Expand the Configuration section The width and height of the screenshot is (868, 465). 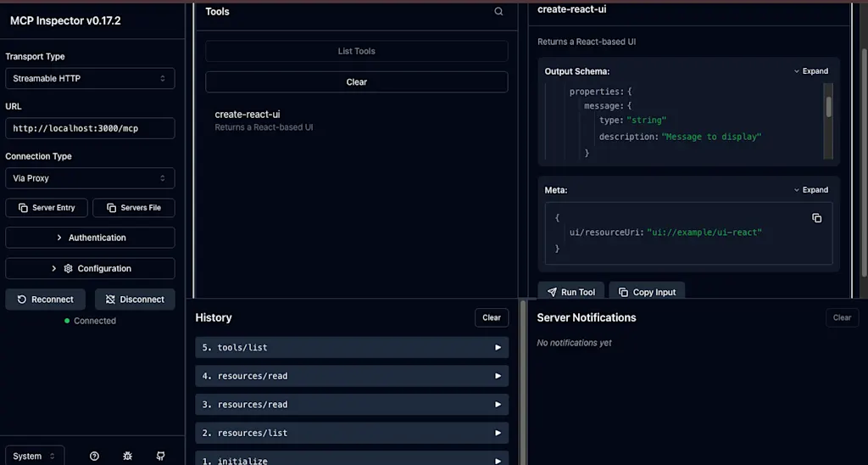[x=90, y=268]
